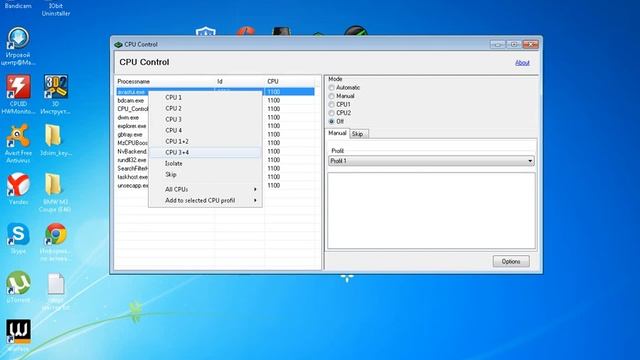Viewport: 640px width, 360px height.
Task: Choose the CPU1 mode radio button
Action: (x=331, y=105)
